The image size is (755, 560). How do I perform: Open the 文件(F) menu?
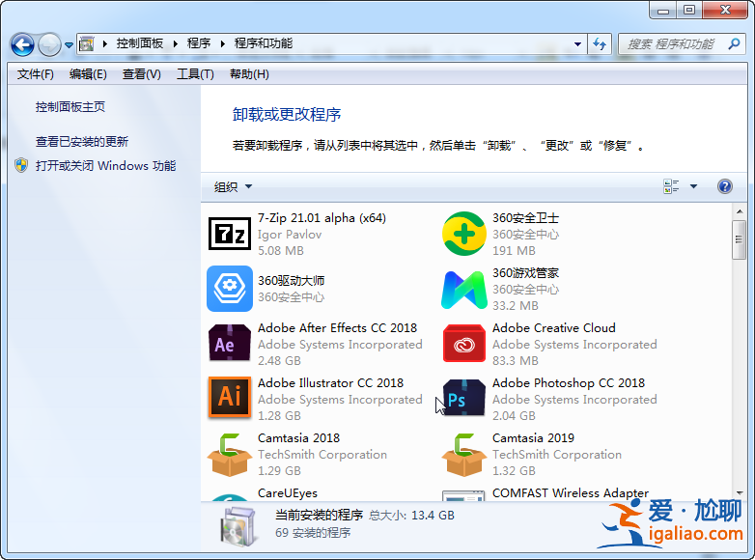point(35,74)
